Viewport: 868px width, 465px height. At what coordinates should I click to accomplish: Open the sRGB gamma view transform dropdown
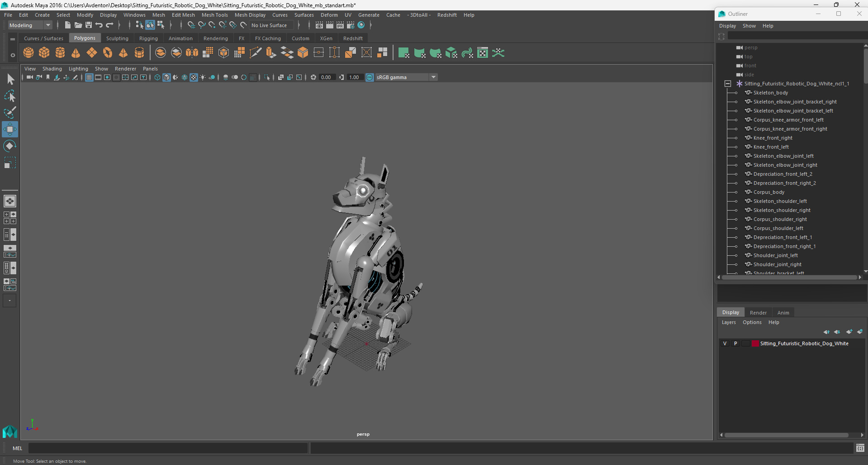pyautogui.click(x=406, y=77)
